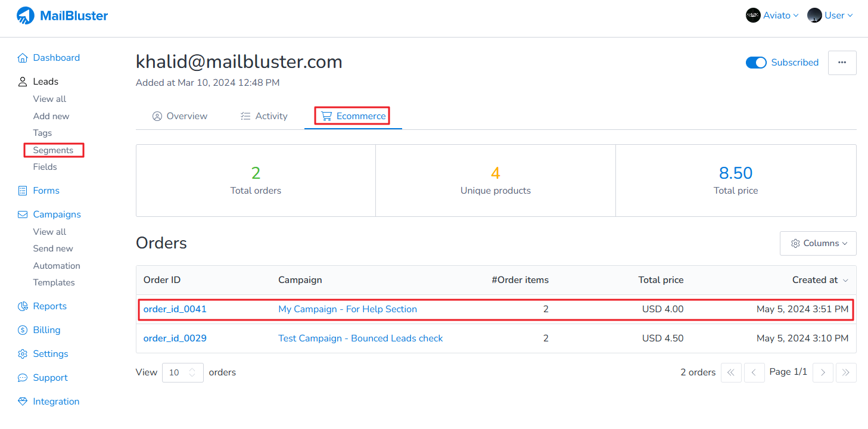Click the Forms icon in sidebar

click(23, 191)
